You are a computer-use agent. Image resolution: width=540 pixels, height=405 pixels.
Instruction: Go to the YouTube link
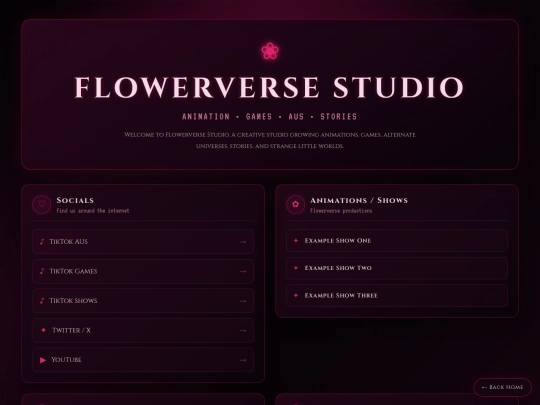(x=143, y=360)
